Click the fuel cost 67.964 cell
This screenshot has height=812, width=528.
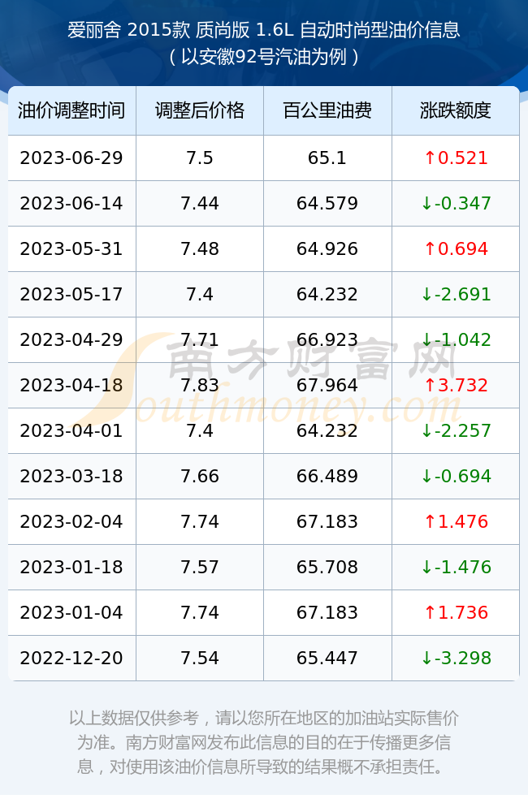click(x=327, y=385)
